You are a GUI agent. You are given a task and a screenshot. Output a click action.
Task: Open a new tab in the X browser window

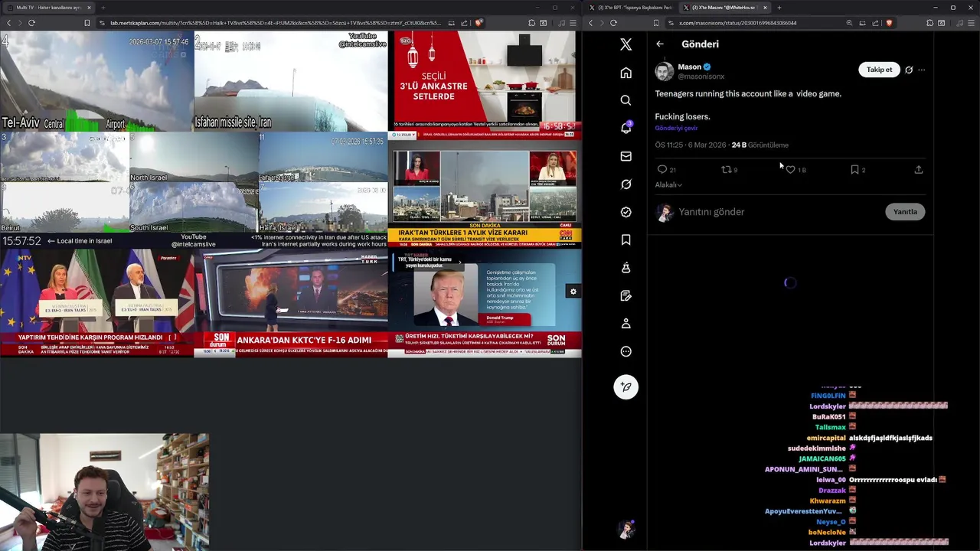tap(779, 8)
